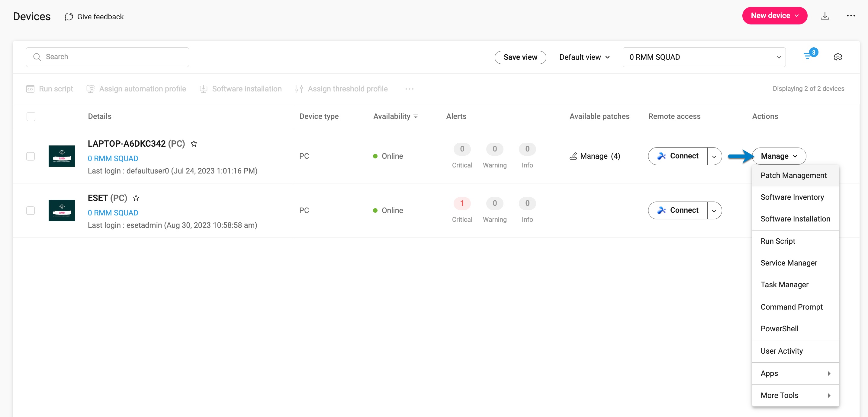
Task: Click the Software installation toolbar icon
Action: click(x=204, y=88)
